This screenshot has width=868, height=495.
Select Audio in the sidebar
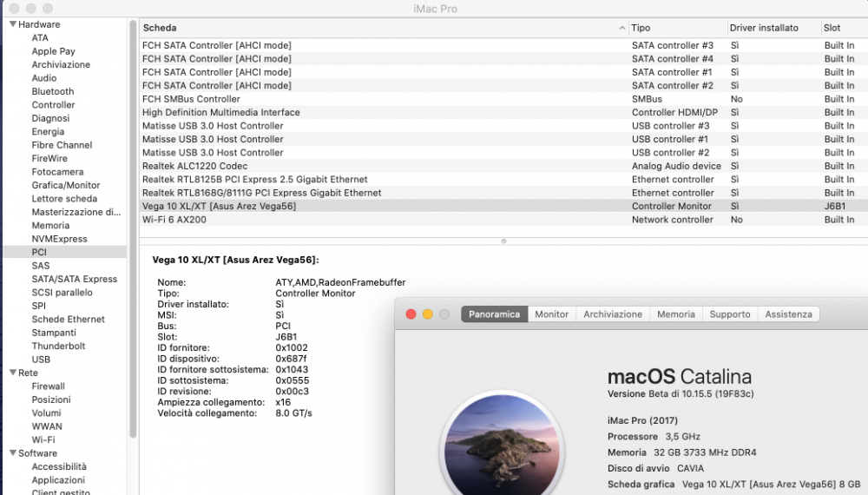(x=44, y=78)
